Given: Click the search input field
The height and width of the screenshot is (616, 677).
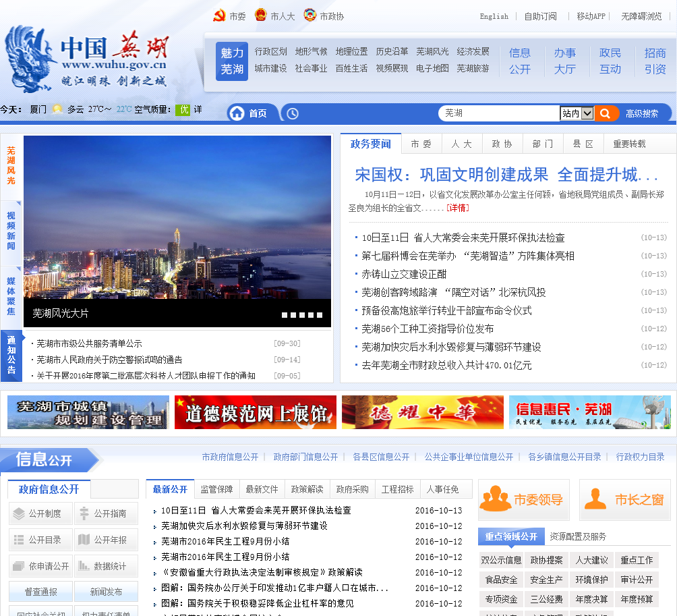Looking at the screenshot, I should [x=499, y=113].
